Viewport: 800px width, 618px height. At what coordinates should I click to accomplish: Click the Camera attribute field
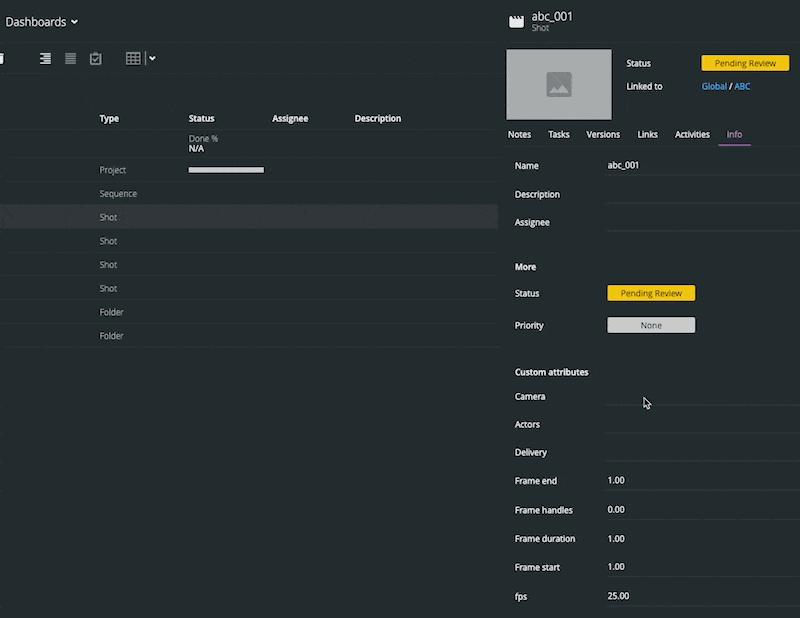click(x=702, y=397)
